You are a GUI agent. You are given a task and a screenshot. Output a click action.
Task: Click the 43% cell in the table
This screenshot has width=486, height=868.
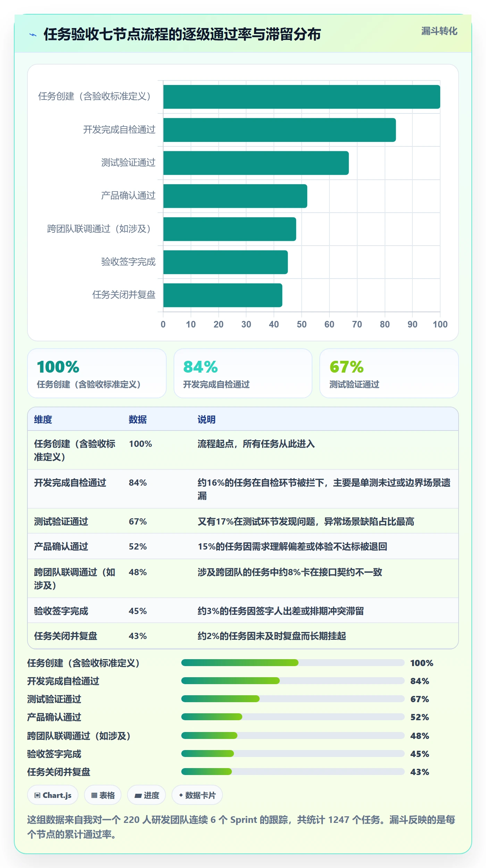pos(138,636)
